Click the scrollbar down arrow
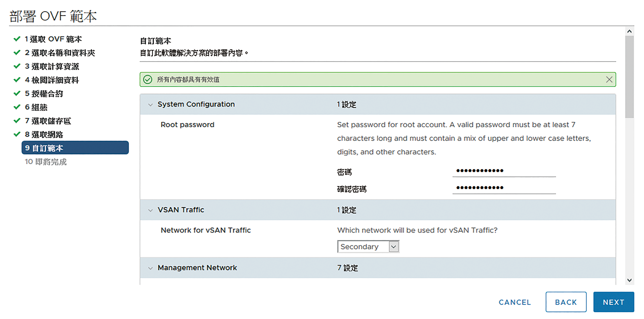This screenshot has height=319, width=644. pos(629,280)
